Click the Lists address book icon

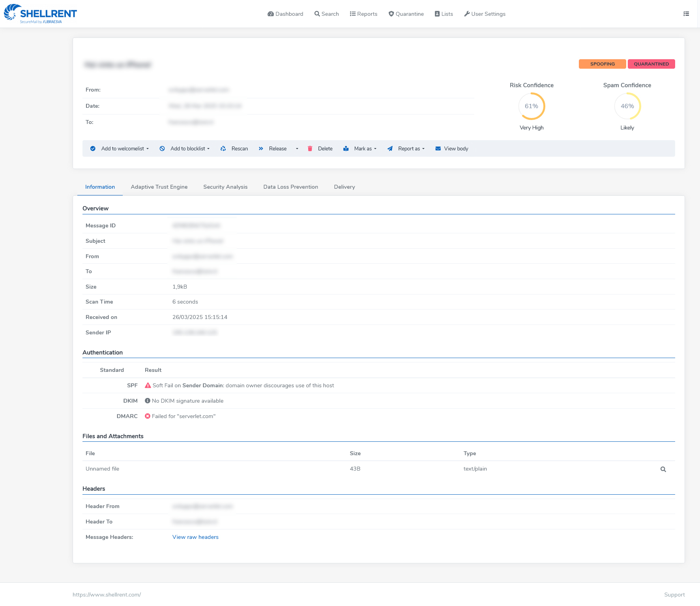(x=437, y=14)
